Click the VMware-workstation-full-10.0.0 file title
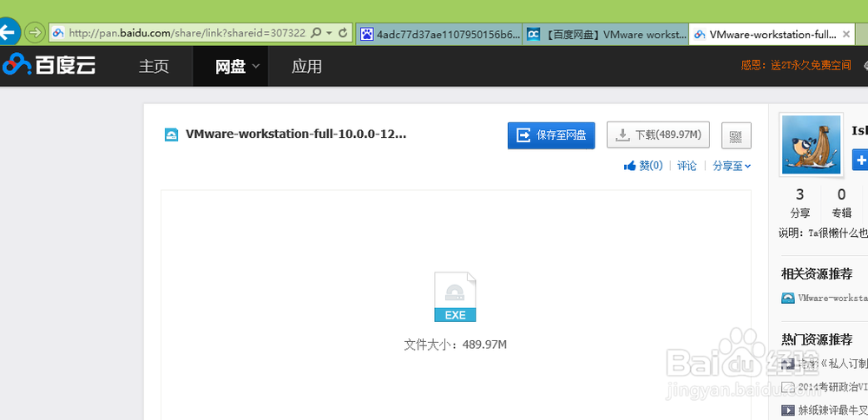Screen dimensions: 868x420 coord(296,134)
